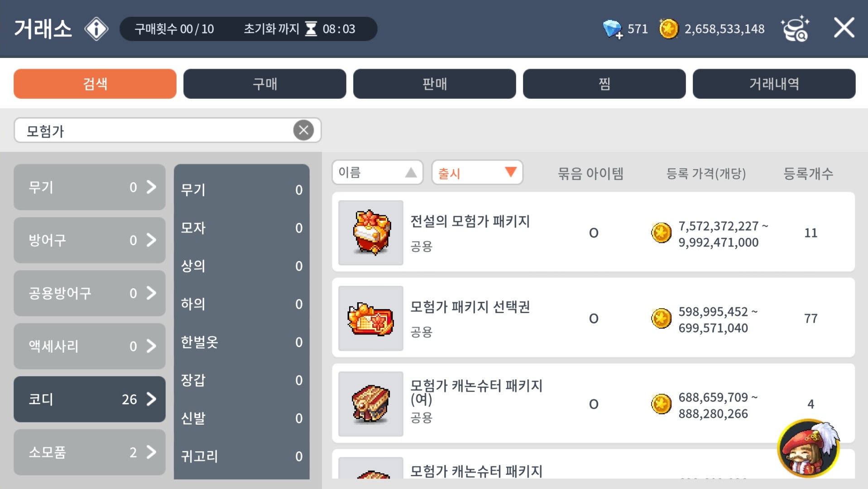Open 모험가 캐논슈터 패키지(여) chest thumbnail
This screenshot has height=489, width=868.
click(371, 404)
